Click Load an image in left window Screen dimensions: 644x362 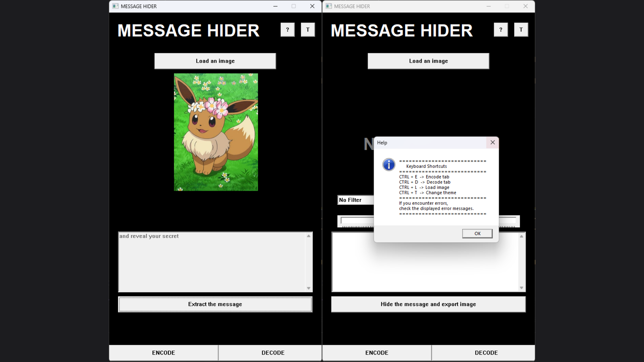pyautogui.click(x=215, y=61)
